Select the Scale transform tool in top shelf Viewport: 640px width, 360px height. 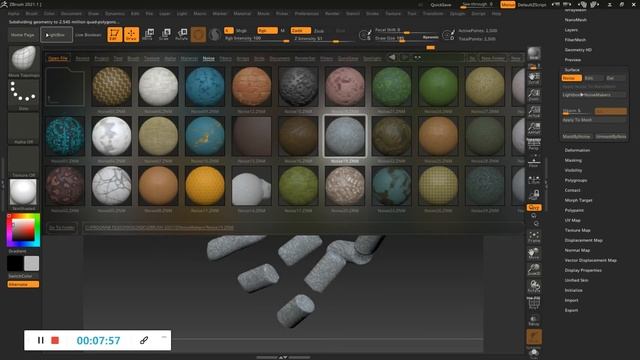(x=164, y=34)
